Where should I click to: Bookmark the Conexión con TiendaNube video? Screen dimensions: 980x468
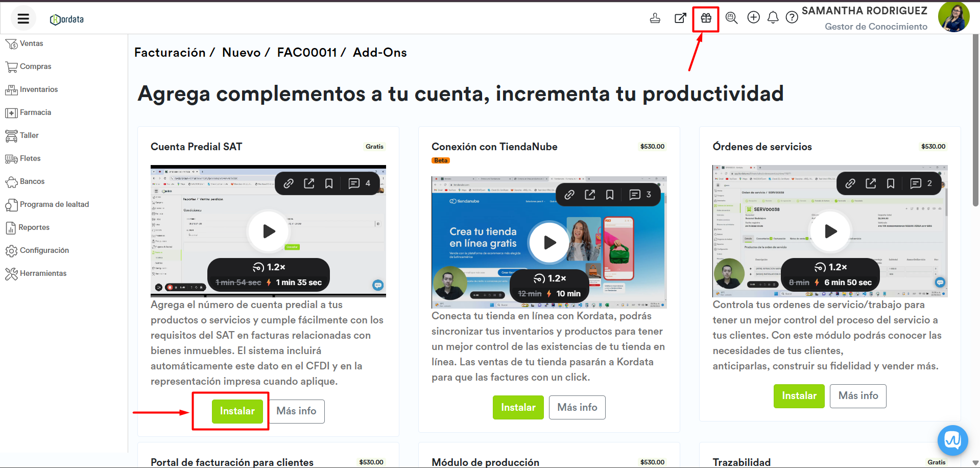[610, 195]
